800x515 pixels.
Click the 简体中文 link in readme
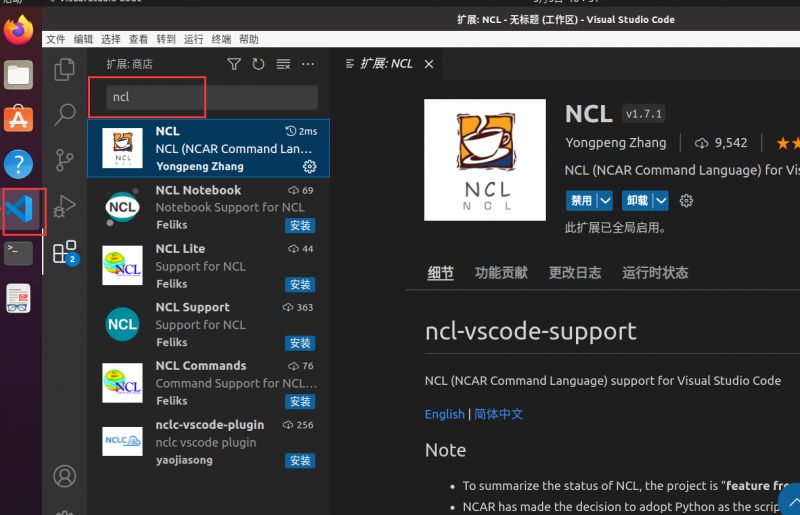click(x=499, y=414)
